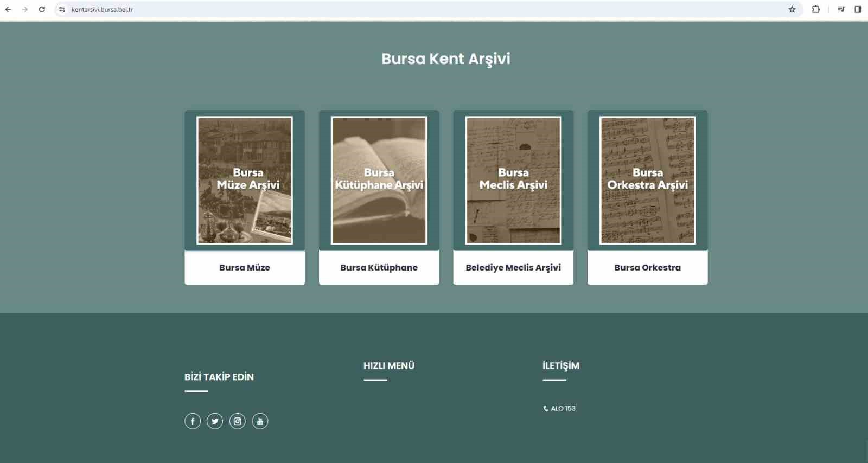
Task: Open the media controls icon in toolbar
Action: click(x=841, y=9)
